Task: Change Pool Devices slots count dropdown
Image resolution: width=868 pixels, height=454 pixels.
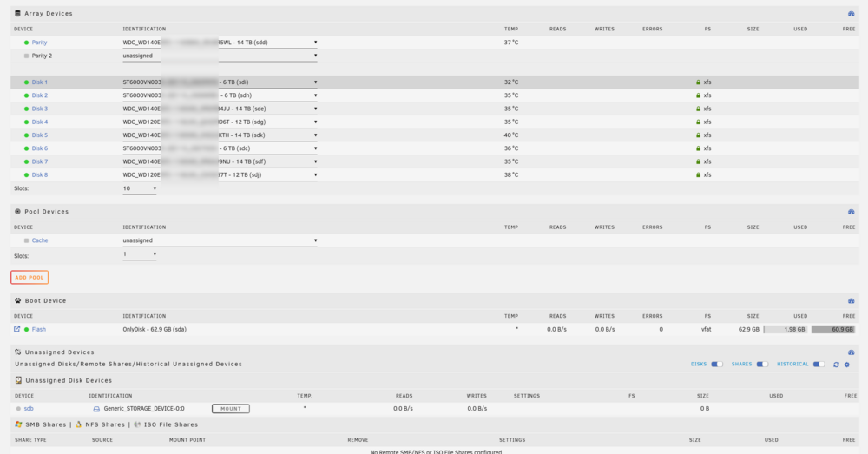Action: 140,254
